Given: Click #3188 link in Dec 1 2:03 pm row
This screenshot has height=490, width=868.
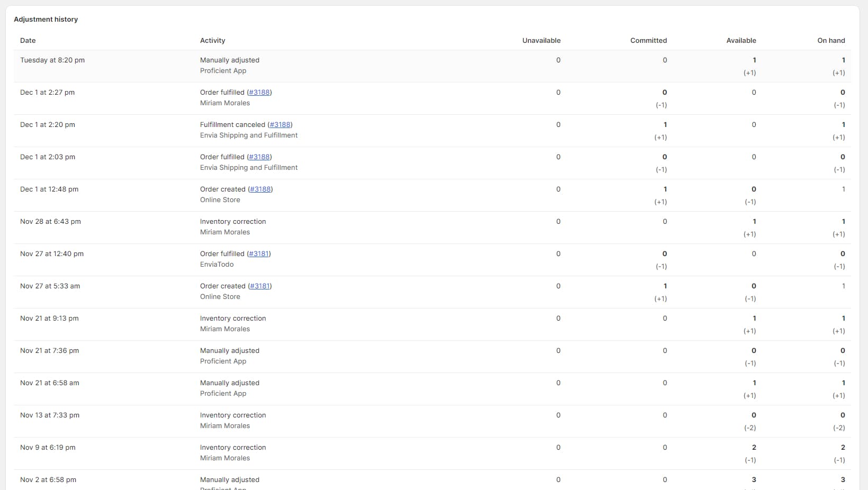Looking at the screenshot, I should click(259, 157).
